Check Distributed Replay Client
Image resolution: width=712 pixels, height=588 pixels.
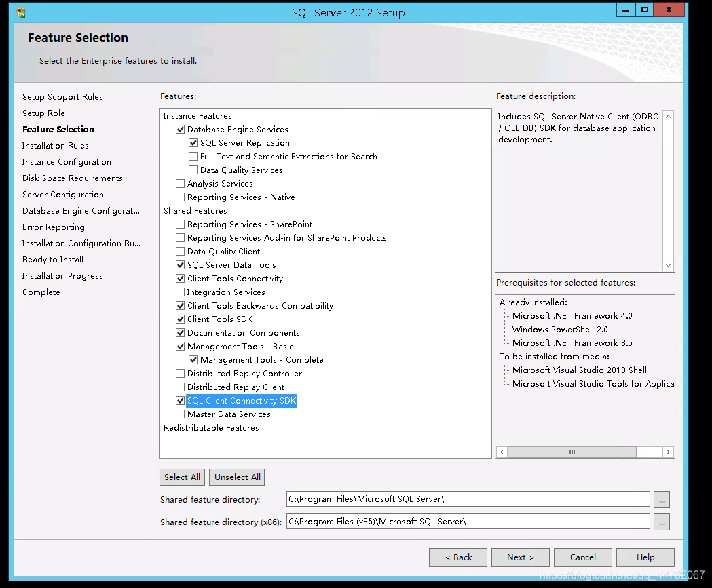(x=181, y=387)
